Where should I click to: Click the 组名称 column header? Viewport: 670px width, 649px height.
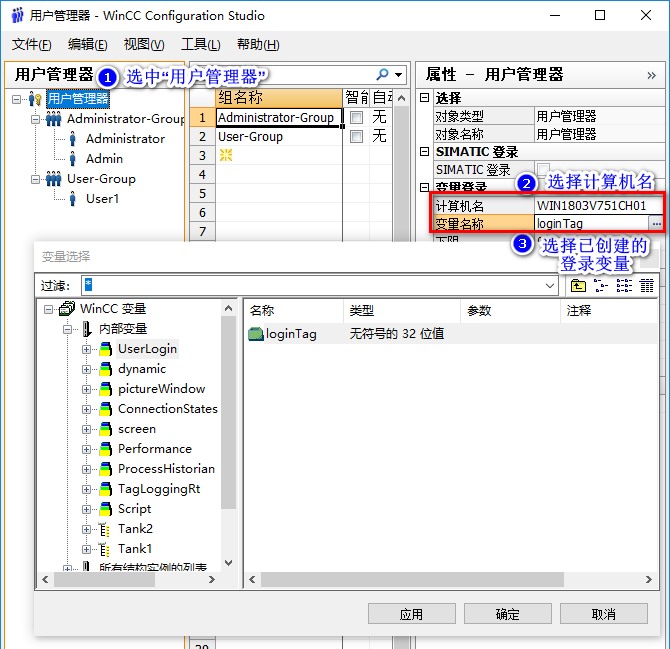point(279,98)
